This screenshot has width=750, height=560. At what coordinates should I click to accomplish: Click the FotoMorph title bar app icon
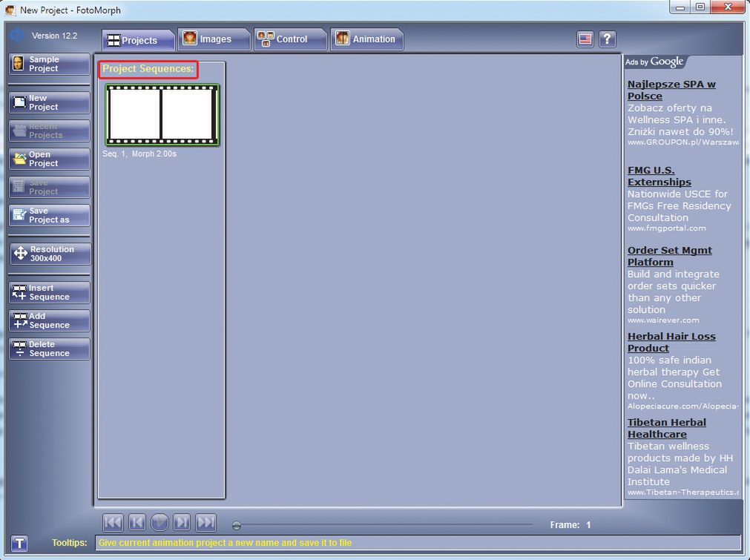click(x=10, y=10)
